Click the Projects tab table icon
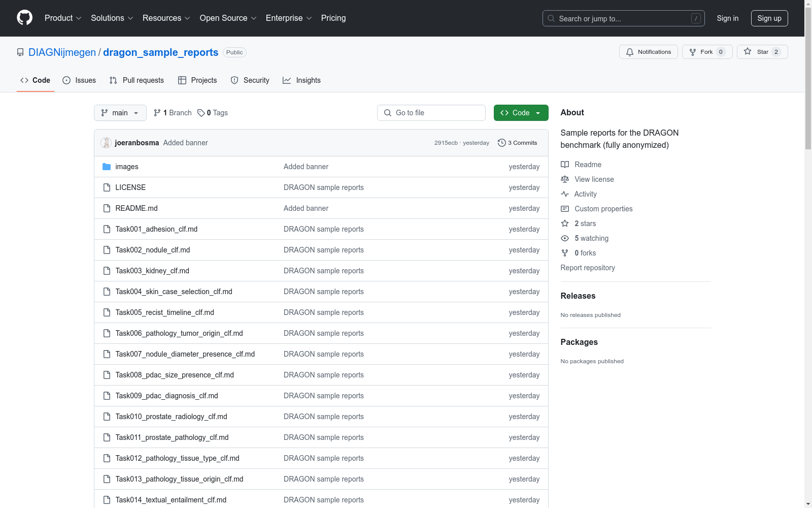 pyautogui.click(x=182, y=80)
